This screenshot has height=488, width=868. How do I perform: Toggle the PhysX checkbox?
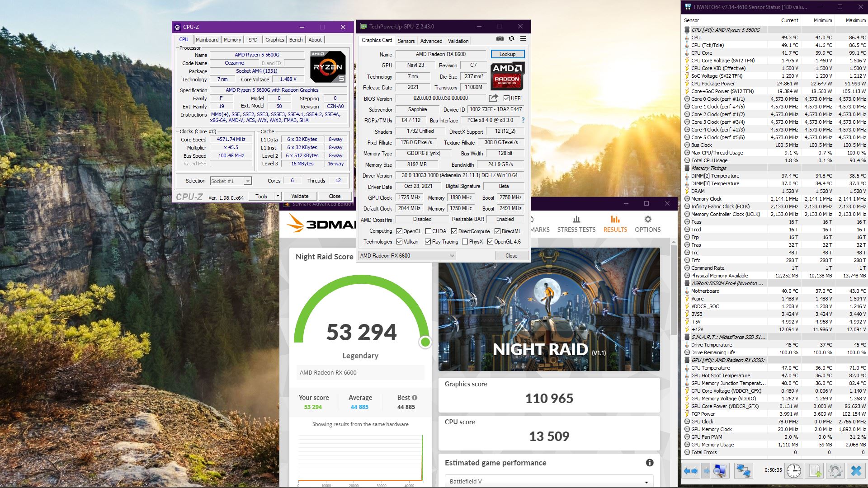[465, 242]
